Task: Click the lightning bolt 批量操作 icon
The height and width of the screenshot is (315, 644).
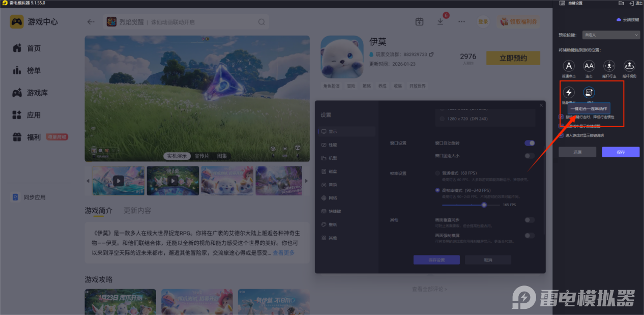Action: 569,92
